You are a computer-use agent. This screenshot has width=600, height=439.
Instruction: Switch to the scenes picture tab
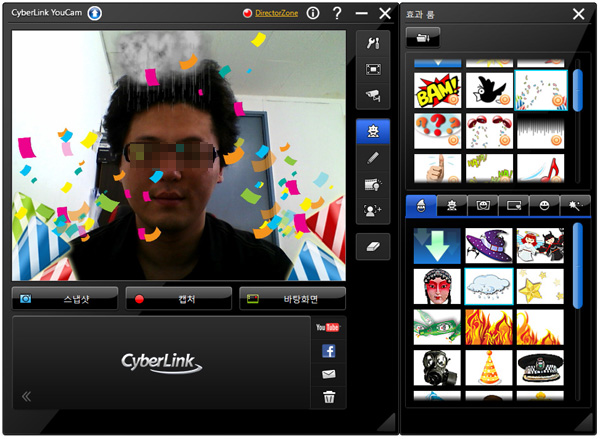click(514, 206)
